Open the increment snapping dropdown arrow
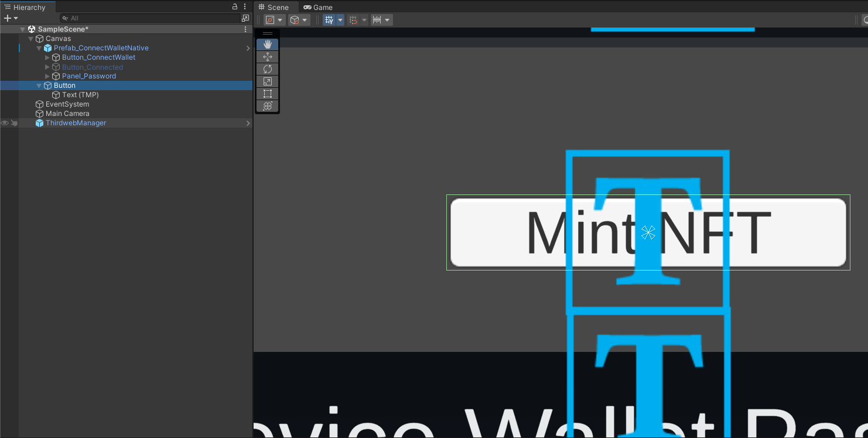Screen dimensions: 868x438 coord(388,20)
